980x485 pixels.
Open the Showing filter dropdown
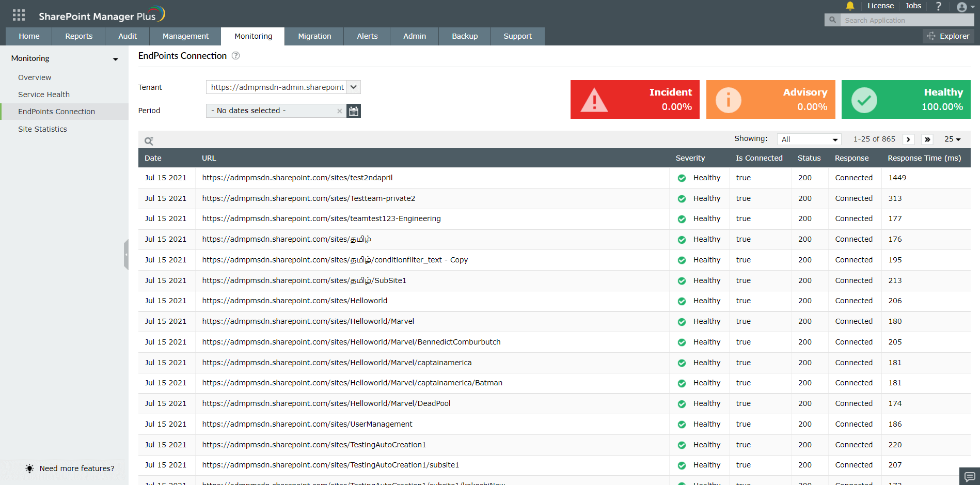click(x=809, y=139)
